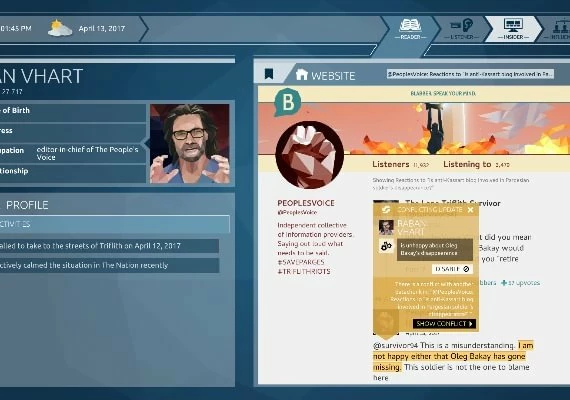Select the Address row in profile
The height and width of the screenshot is (400, 570).
coord(72,133)
